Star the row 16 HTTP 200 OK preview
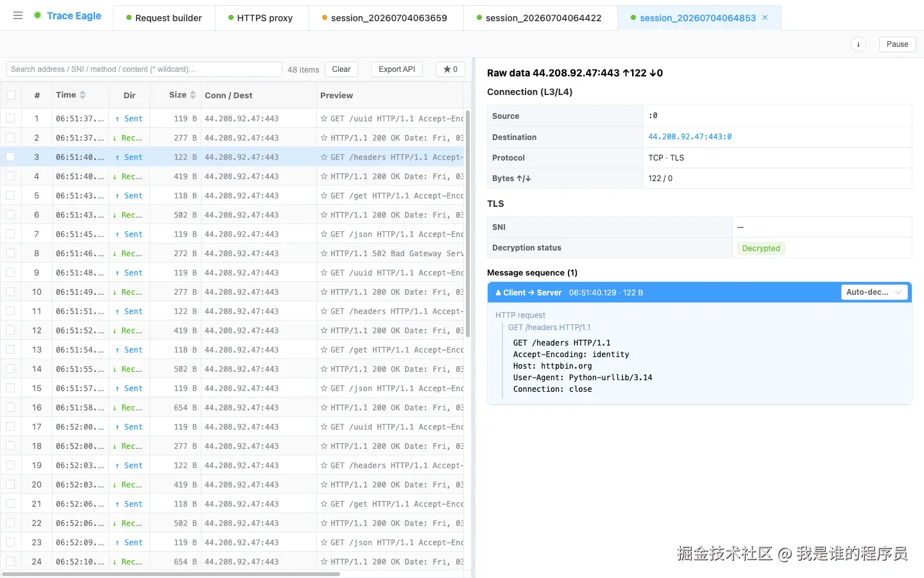 pos(324,408)
